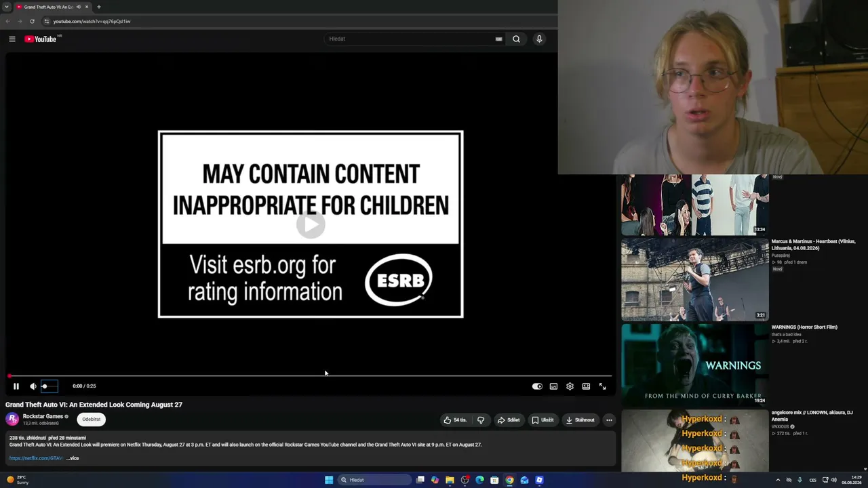The image size is (868, 488).
Task: Enter fullscreen mode in player
Action: click(602, 386)
